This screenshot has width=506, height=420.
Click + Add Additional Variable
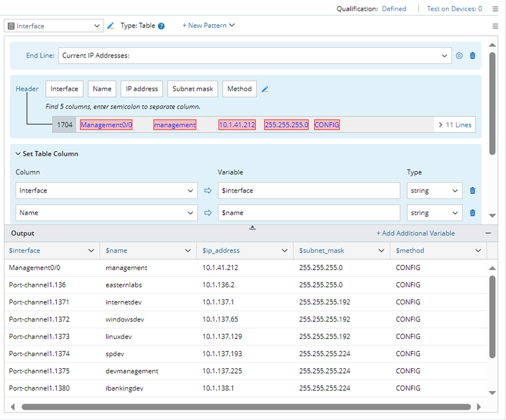click(x=415, y=233)
